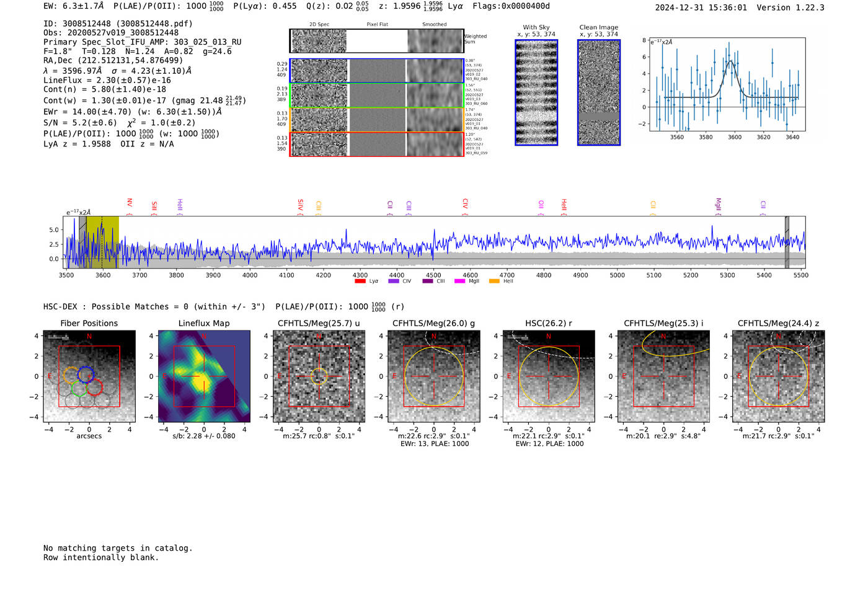The height and width of the screenshot is (591, 868).
Task: Click the gray hatched band near 5460Å
Action: coord(787,242)
